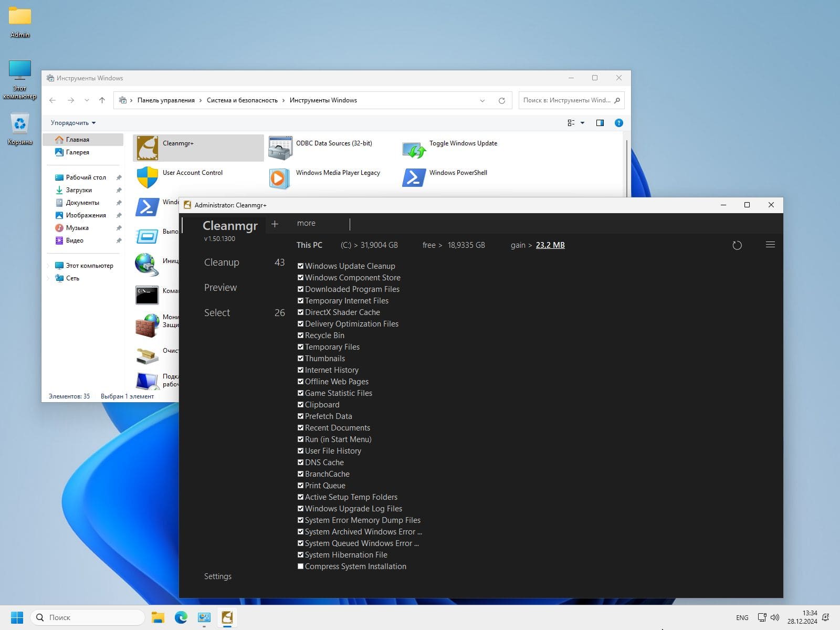Toggle DNS Cache checkbox

tap(300, 463)
